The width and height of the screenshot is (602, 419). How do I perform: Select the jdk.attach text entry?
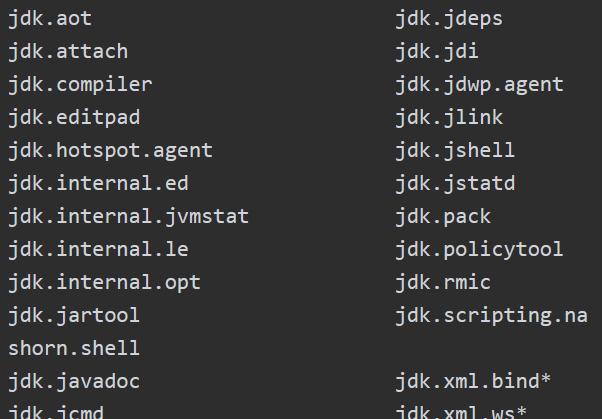pos(68,52)
